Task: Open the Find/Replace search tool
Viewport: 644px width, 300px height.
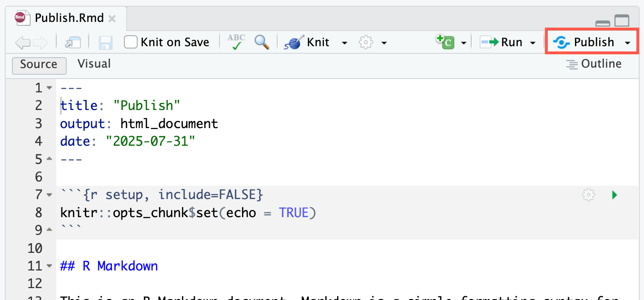Action: pyautogui.click(x=260, y=42)
